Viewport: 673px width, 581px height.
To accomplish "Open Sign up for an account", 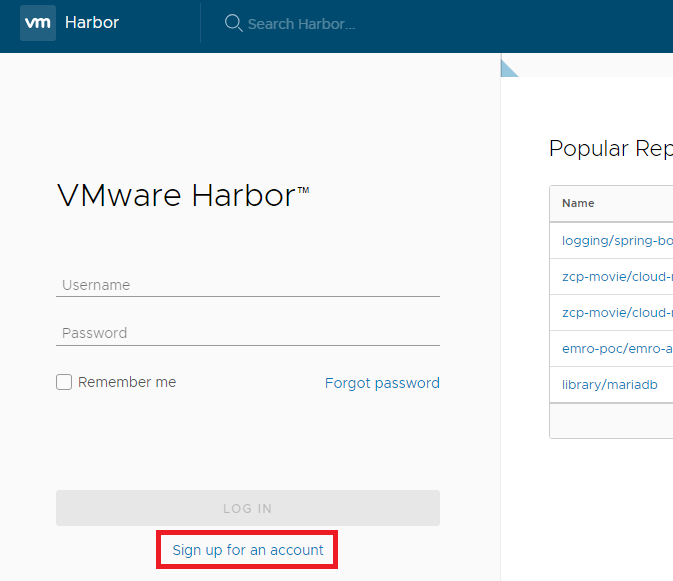I will tap(248, 550).
